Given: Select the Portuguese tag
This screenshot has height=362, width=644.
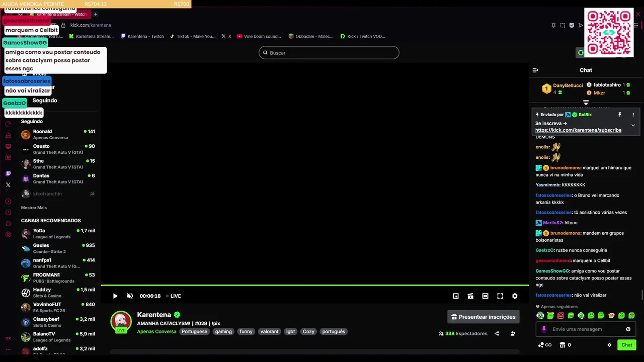Looking at the screenshot, I should [x=194, y=332].
